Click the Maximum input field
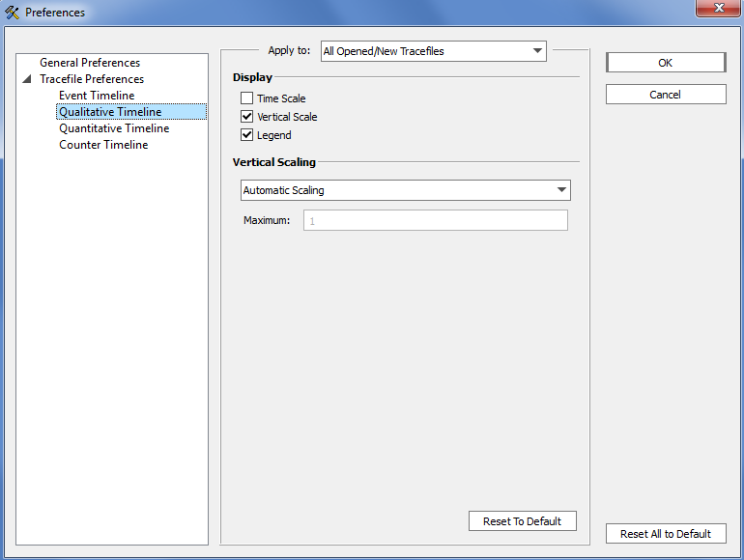Image resolution: width=744 pixels, height=560 pixels. coord(436,220)
